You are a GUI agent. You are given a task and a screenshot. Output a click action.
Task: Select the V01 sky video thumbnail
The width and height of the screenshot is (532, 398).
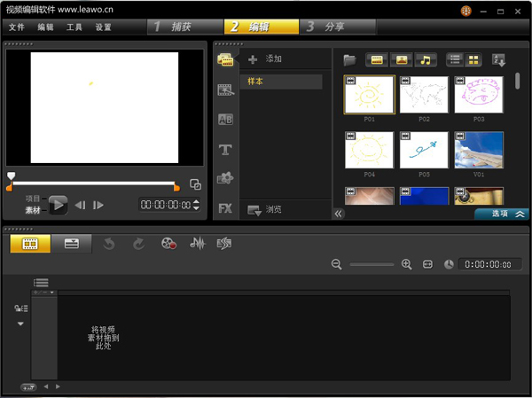click(x=479, y=150)
